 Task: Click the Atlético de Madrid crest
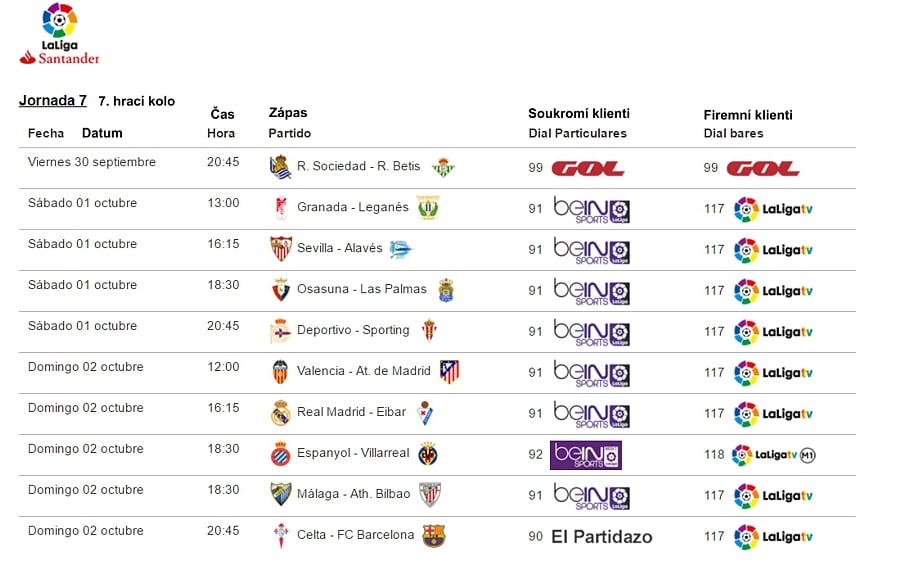450,372
